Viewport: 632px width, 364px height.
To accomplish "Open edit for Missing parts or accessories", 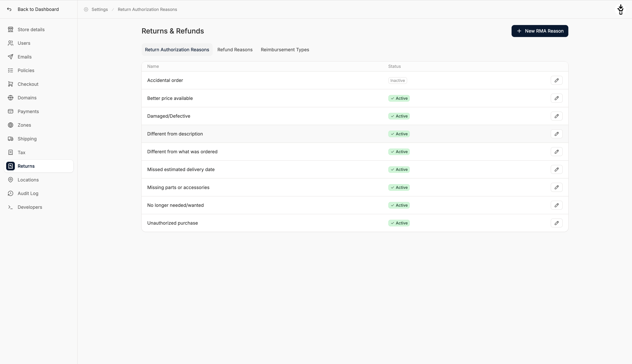I will pos(556,187).
